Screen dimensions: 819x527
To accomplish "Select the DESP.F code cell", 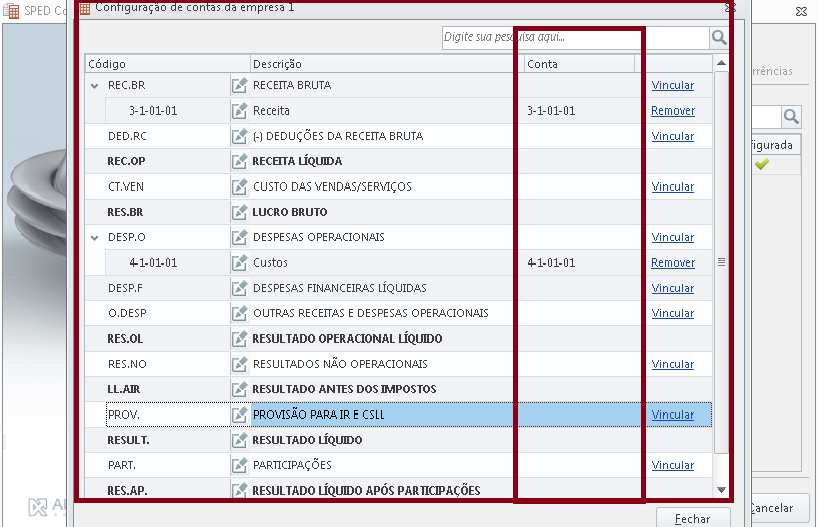I will pos(125,288).
